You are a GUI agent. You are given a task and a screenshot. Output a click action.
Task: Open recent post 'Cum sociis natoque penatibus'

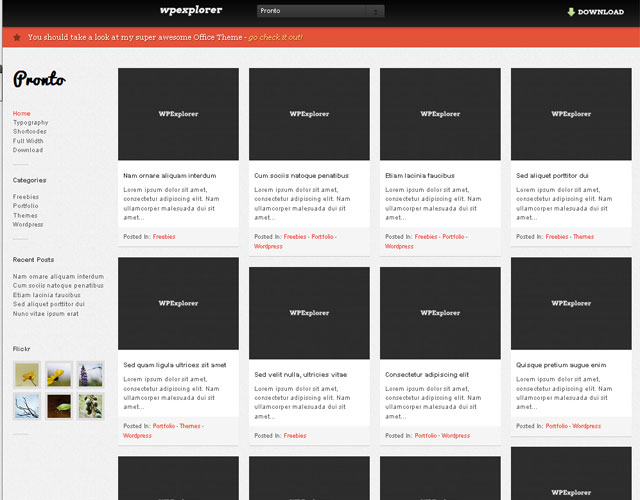[58, 285]
